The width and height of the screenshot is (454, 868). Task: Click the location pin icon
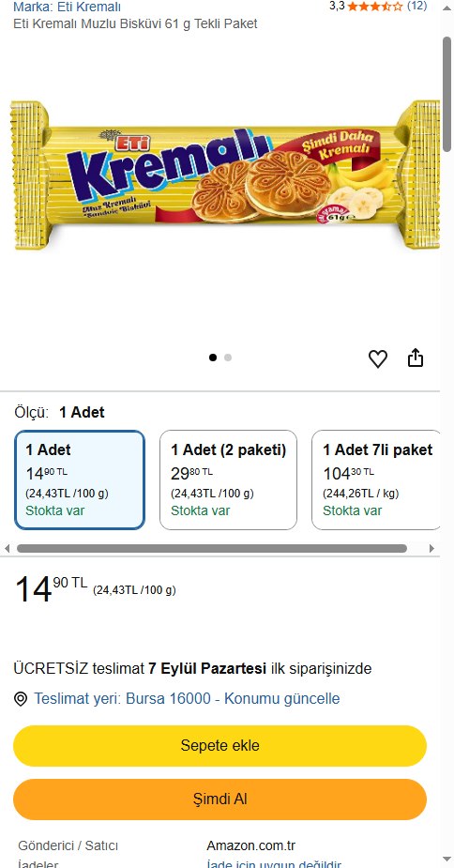click(x=21, y=699)
